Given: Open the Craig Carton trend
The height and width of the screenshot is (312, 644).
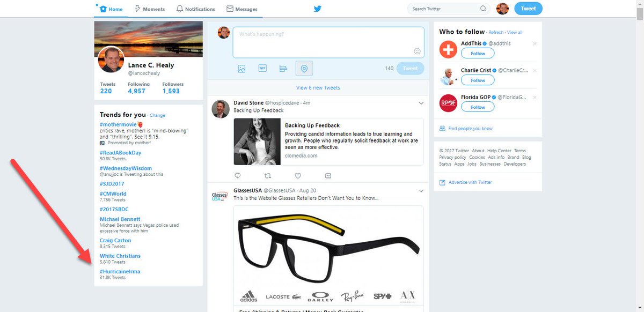Looking at the screenshot, I should tap(115, 241).
